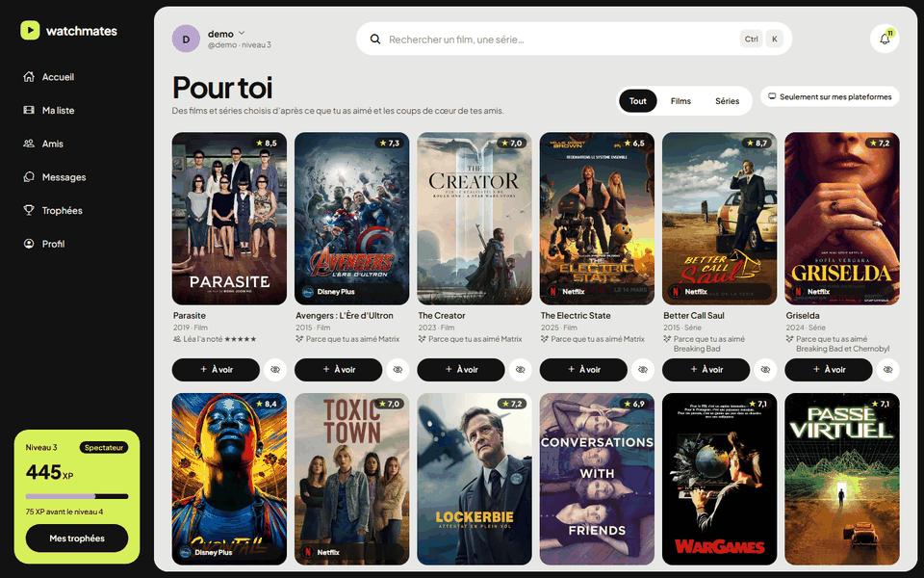Add Better Call Saul to À voir
924x578 pixels.
pyautogui.click(x=706, y=370)
